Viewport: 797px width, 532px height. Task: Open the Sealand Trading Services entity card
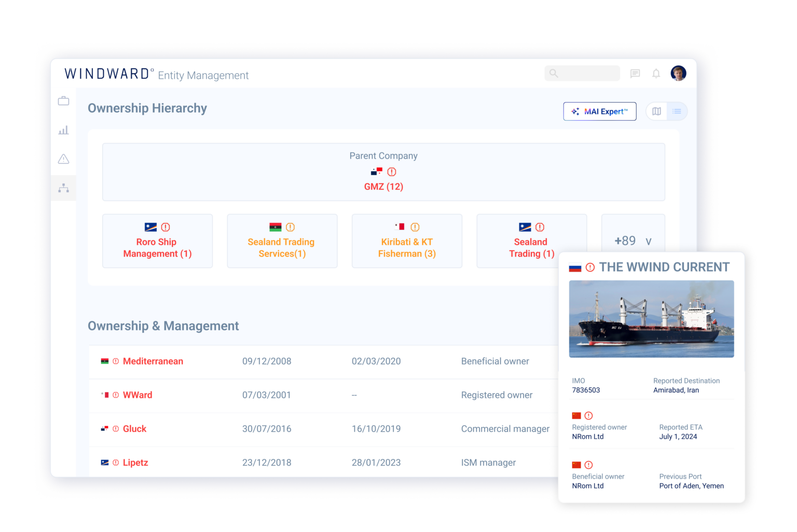282,241
